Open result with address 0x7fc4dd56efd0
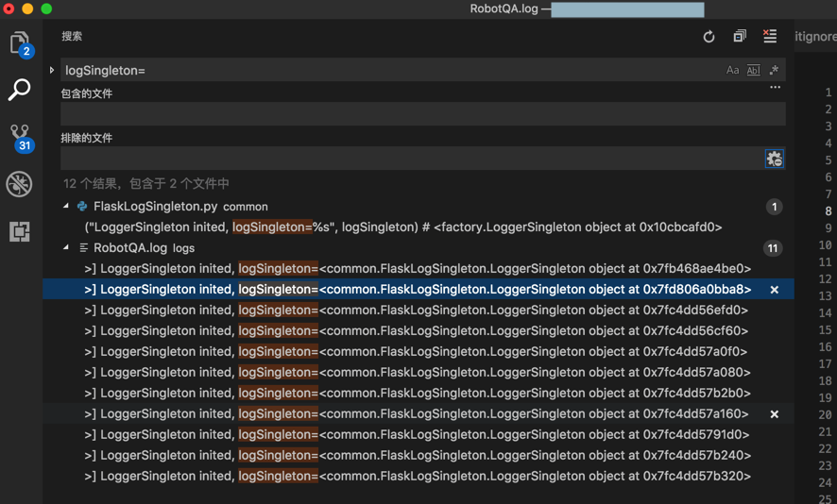Screen dimensions: 837x504 416,311
